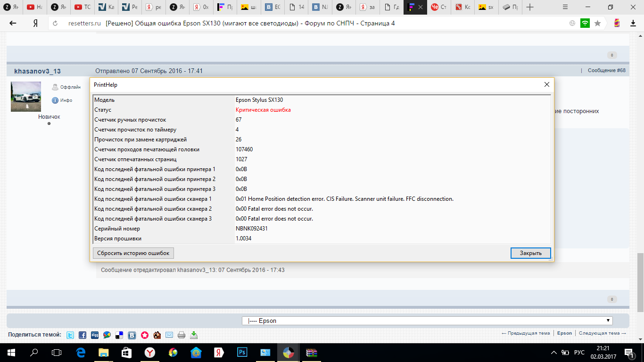
Task: Select the "Epson Stylus SX130" model value
Action: coord(259,100)
